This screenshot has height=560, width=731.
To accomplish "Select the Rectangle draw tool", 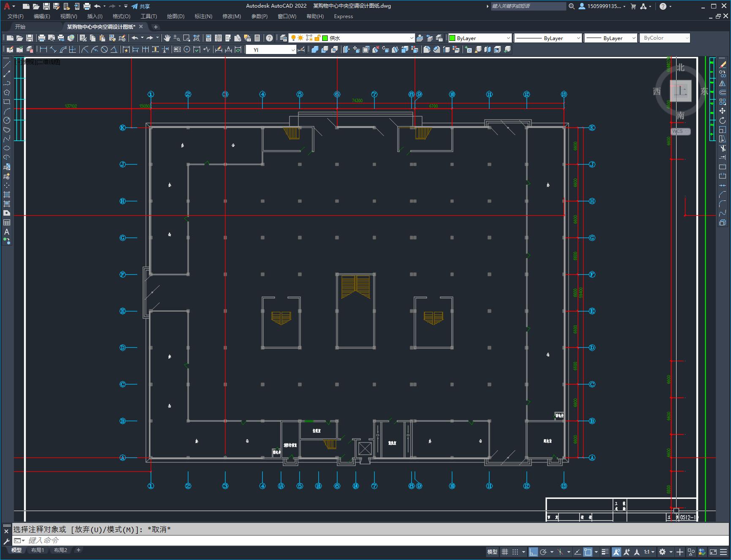I will (x=7, y=102).
